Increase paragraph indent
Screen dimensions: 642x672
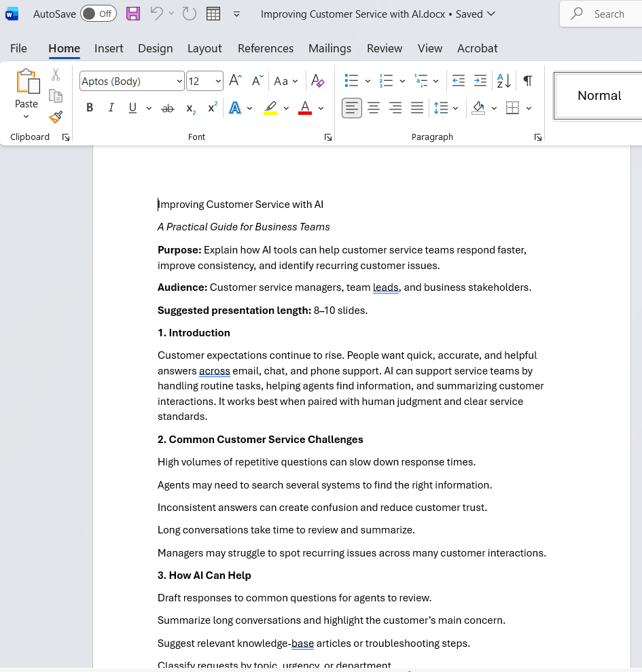[x=480, y=81]
